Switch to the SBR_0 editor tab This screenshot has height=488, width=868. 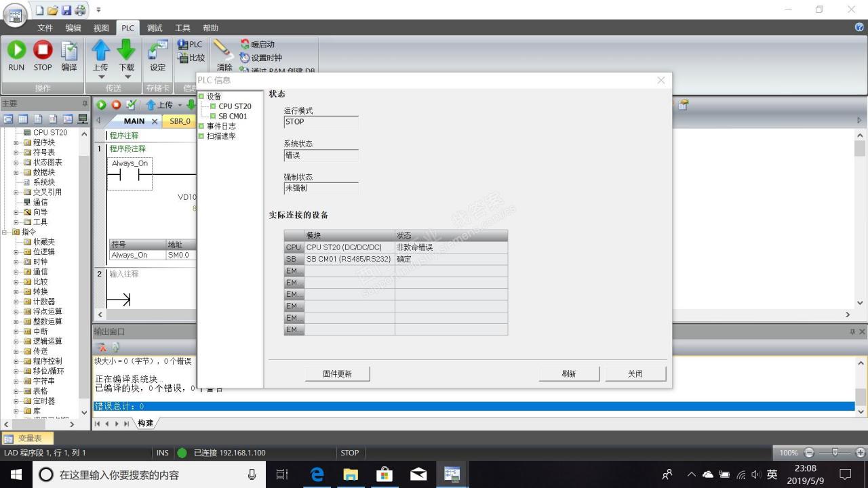[x=180, y=121]
